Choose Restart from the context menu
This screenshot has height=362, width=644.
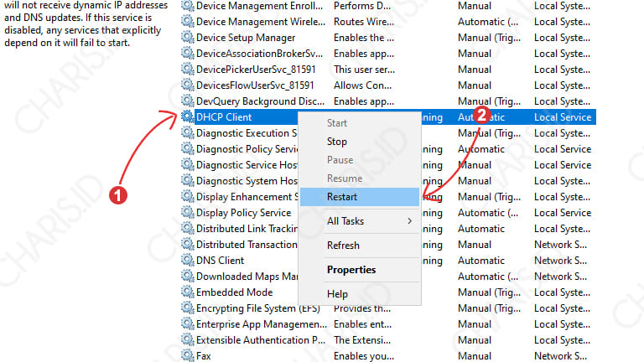click(360, 197)
